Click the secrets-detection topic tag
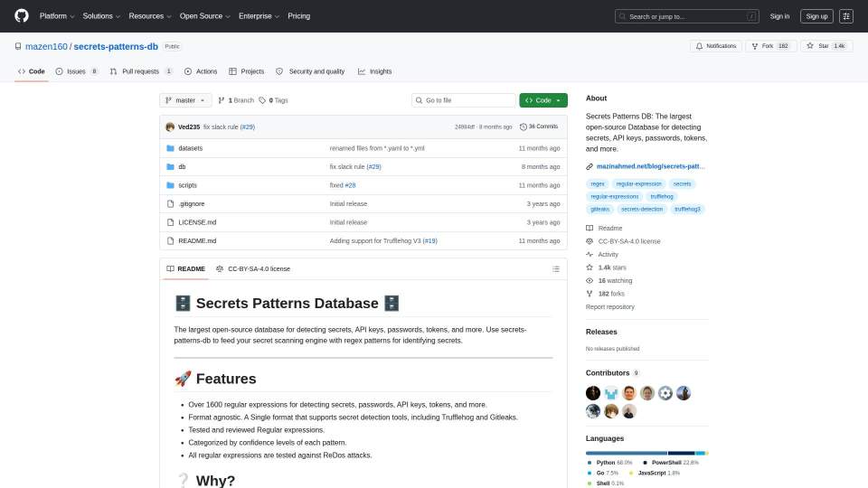Image resolution: width=868 pixels, height=488 pixels. (642, 209)
